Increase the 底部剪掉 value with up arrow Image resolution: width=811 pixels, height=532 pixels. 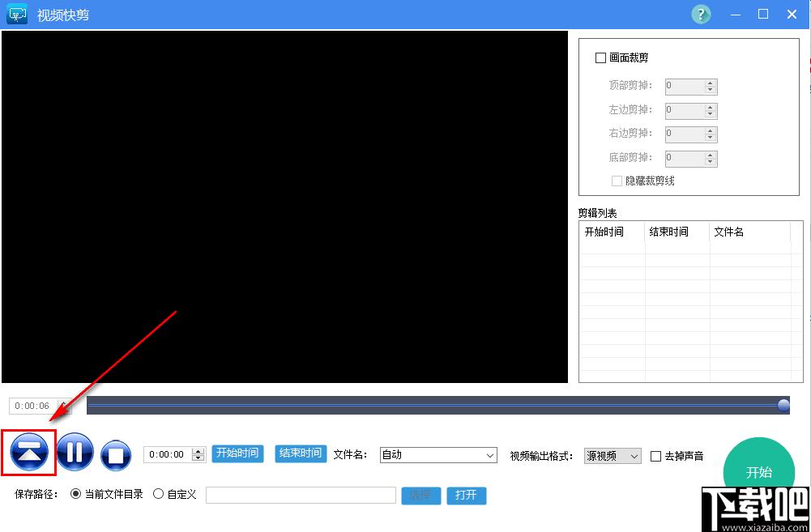711,155
